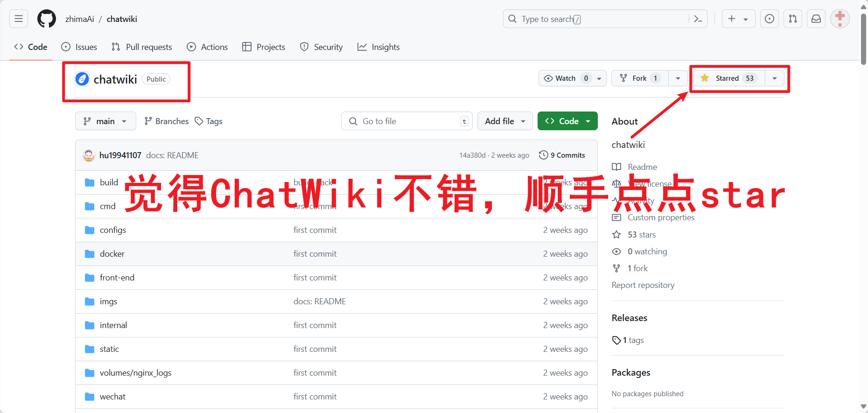Click the configs folder icon

pyautogui.click(x=90, y=230)
